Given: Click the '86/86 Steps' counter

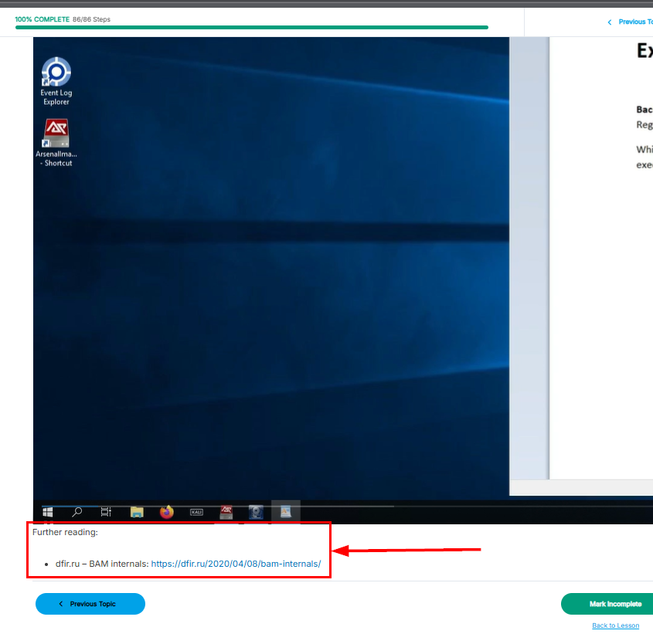Looking at the screenshot, I should (92, 19).
